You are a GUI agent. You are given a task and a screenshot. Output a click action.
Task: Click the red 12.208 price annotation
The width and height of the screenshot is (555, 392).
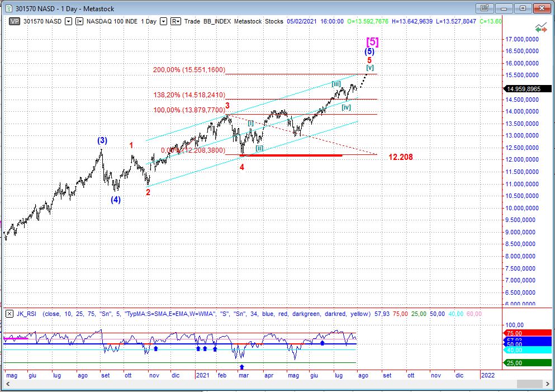click(401, 157)
